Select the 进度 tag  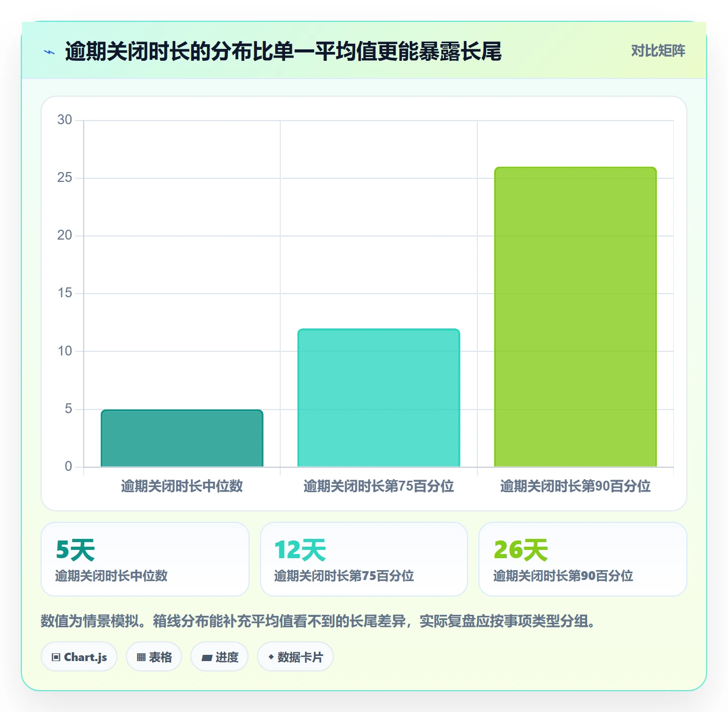tap(219, 657)
